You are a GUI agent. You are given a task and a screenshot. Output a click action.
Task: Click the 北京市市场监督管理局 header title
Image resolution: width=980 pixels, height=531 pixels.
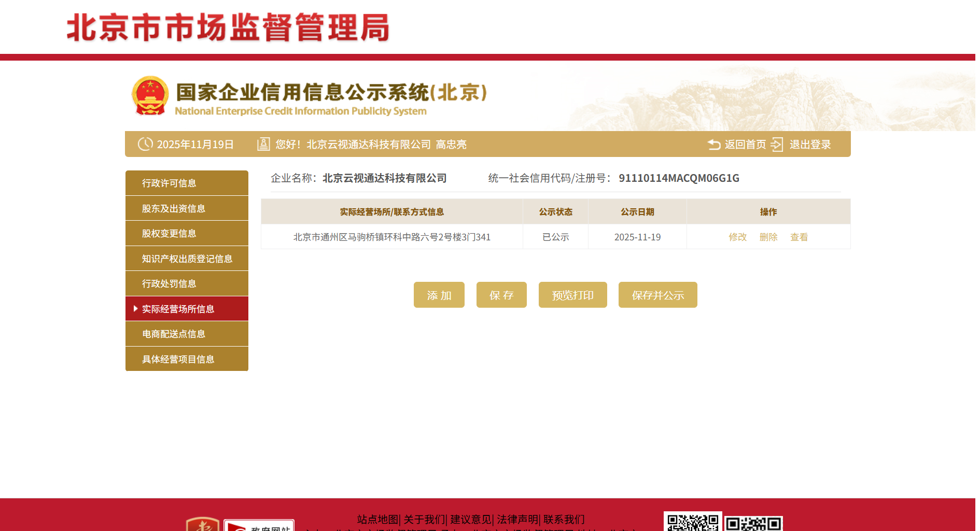click(228, 27)
